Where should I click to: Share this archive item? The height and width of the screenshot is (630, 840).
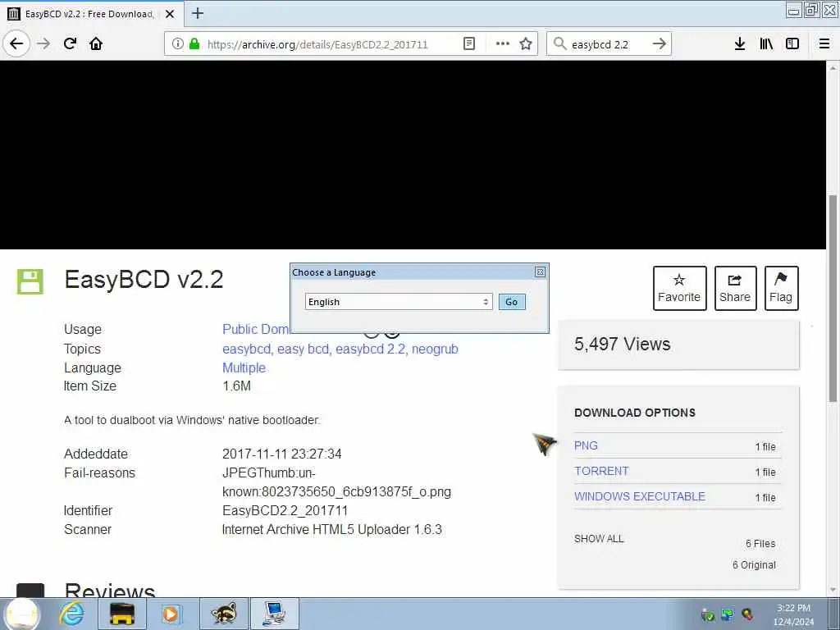[735, 288]
